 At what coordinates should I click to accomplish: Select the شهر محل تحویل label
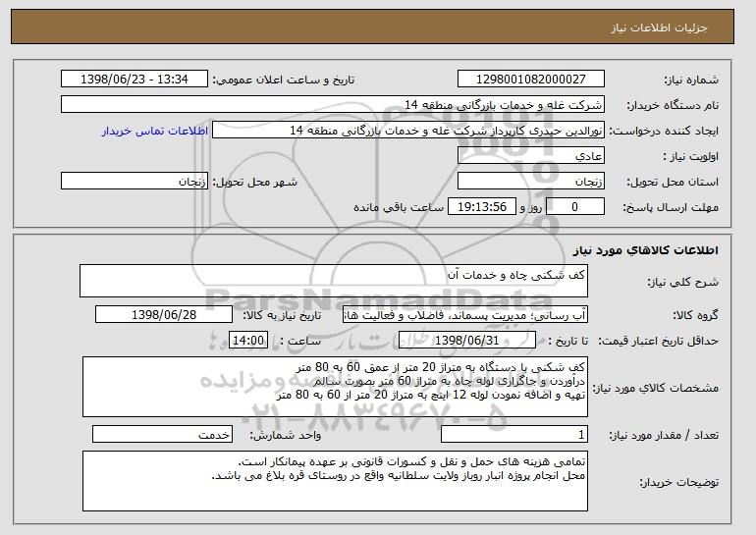tap(255, 182)
